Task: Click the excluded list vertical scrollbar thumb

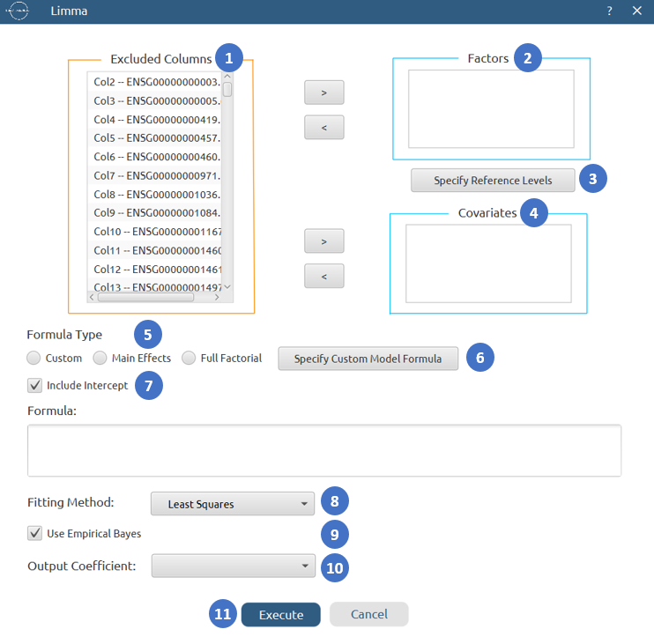Action: 227,90
